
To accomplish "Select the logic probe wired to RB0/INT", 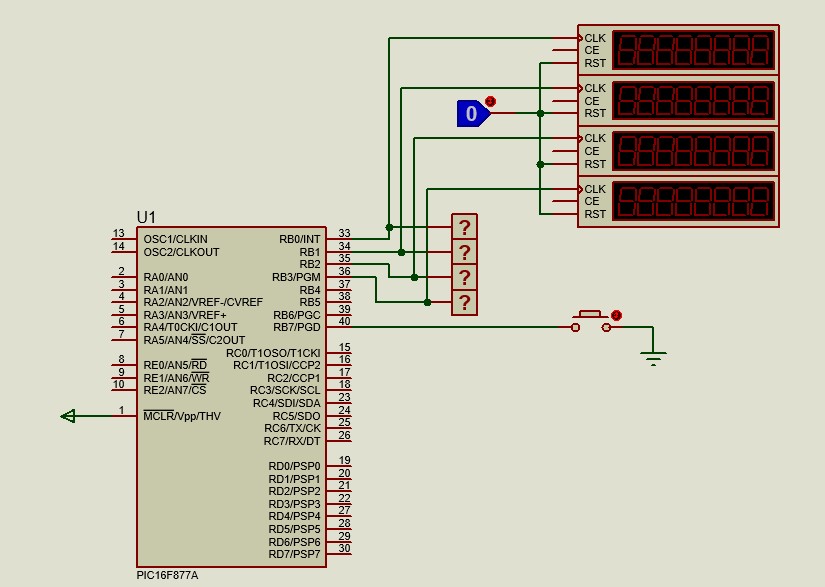I will point(465,227).
